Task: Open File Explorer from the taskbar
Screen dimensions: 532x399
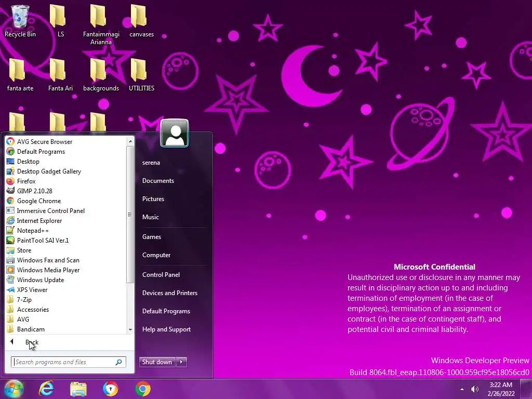Action: tap(78, 389)
